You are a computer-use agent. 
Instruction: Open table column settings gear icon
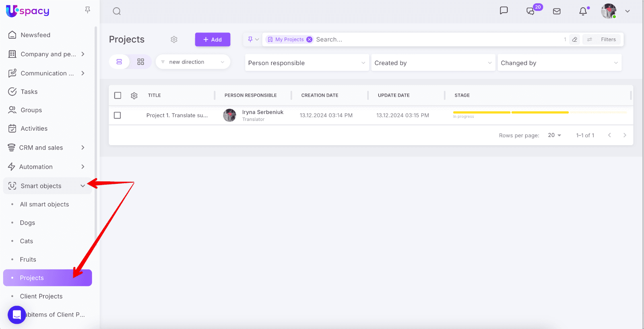[x=134, y=96]
